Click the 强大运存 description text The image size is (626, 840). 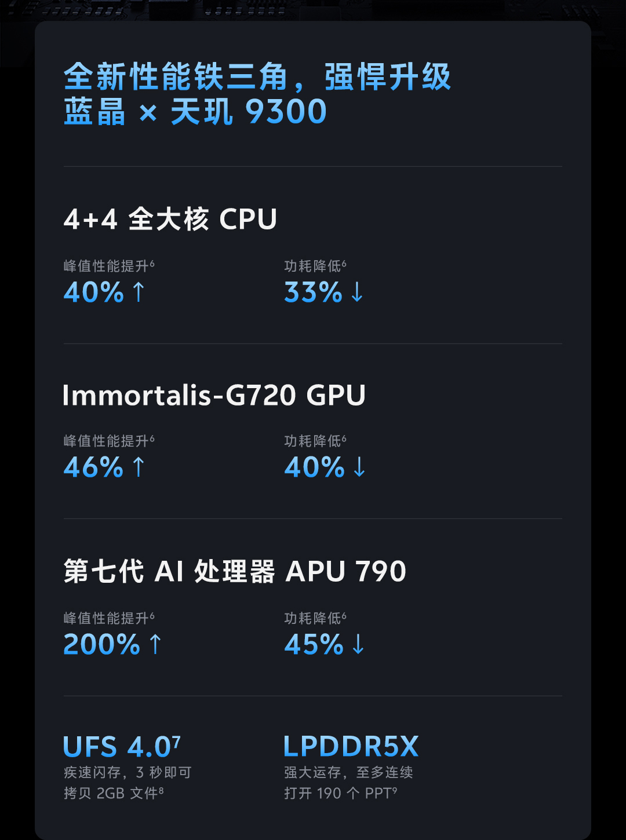pos(348,773)
